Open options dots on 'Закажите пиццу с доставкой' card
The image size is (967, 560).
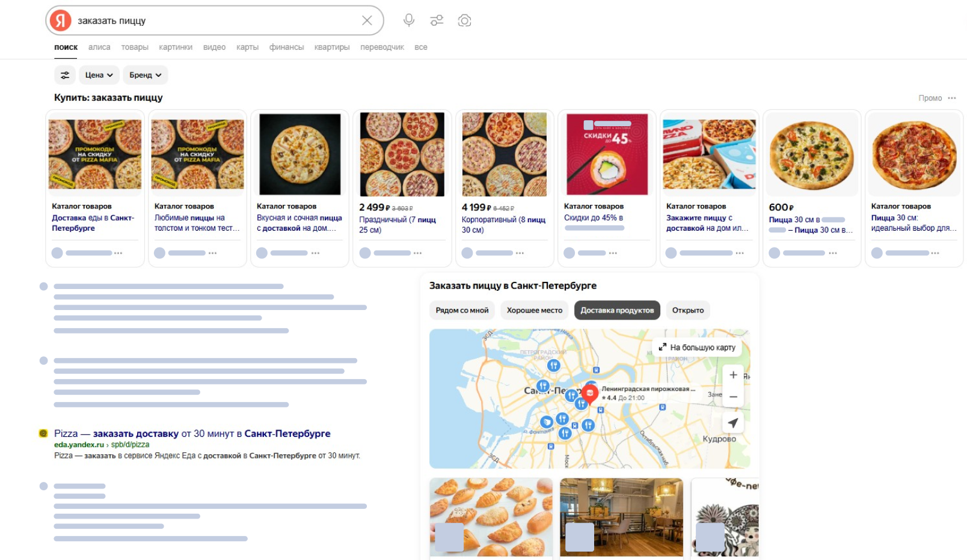pyautogui.click(x=740, y=253)
